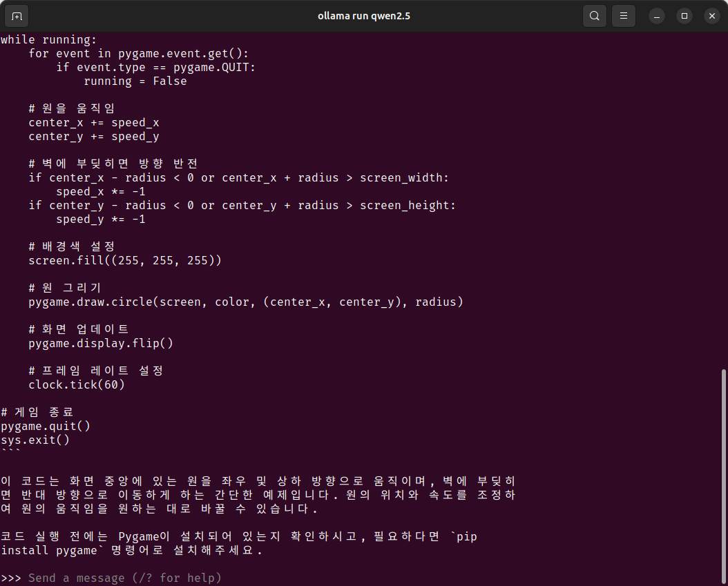This screenshot has width=728, height=586.
Task: Click the 'pygame.quit()' line
Action: click(x=46, y=427)
